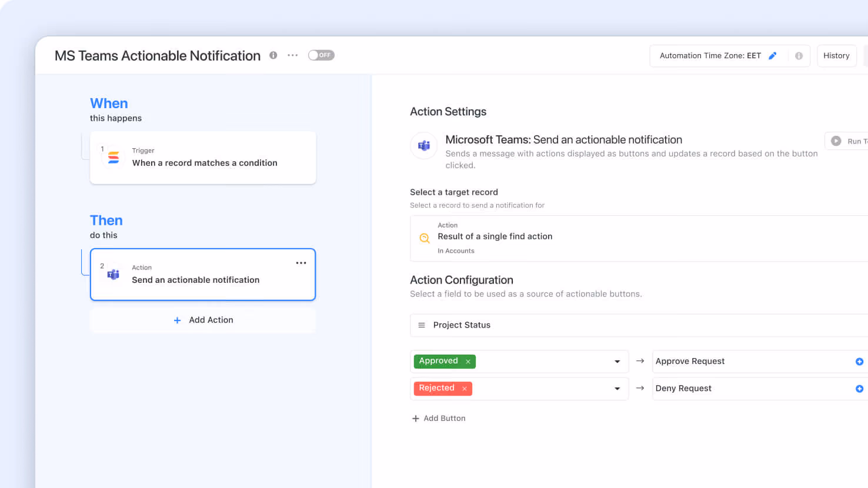Open the three-dot menu next to the title
The image size is (868, 488).
point(292,55)
